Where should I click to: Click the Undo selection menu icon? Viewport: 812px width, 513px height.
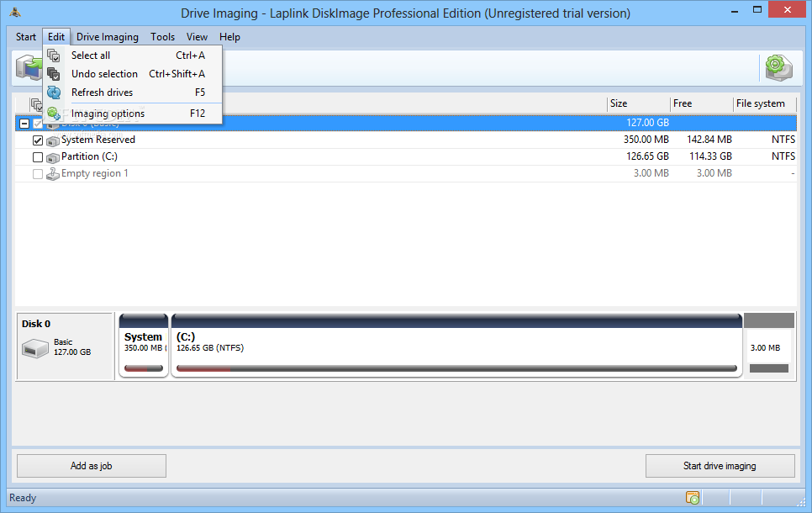[x=53, y=73]
